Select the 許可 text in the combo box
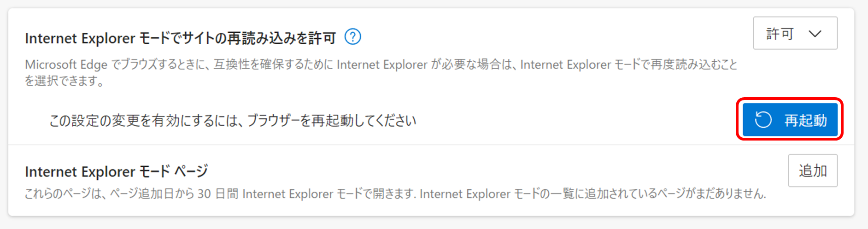Viewport: 868px width, 229px height. [x=780, y=34]
